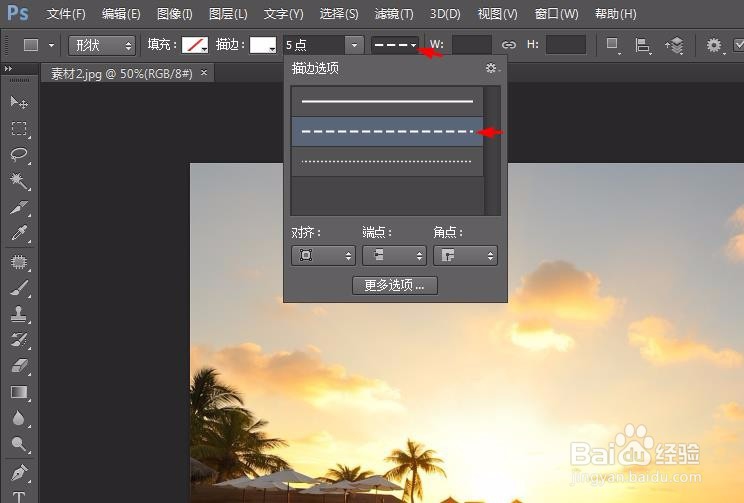Select the History Brush tool
744x503 pixels.
(x=19, y=340)
